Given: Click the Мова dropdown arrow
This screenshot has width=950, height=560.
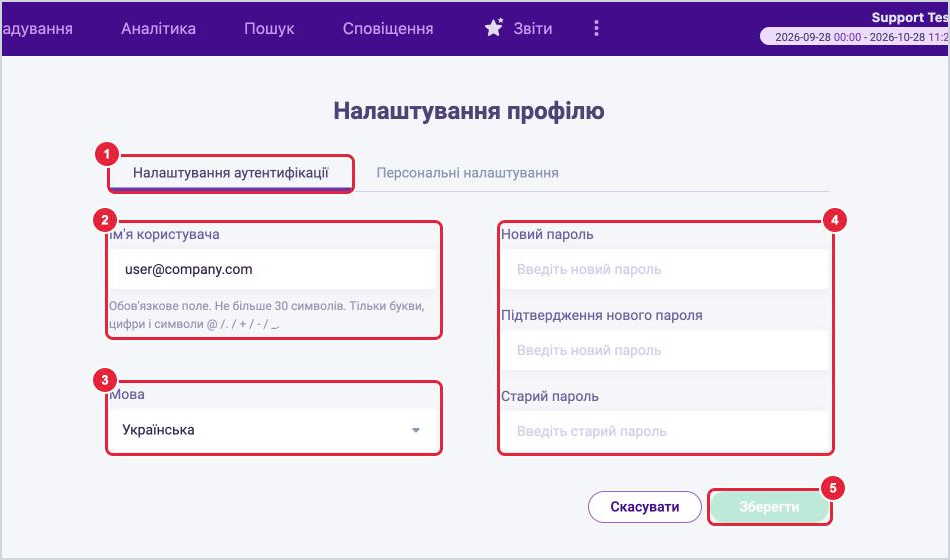Looking at the screenshot, I should tap(416, 430).
